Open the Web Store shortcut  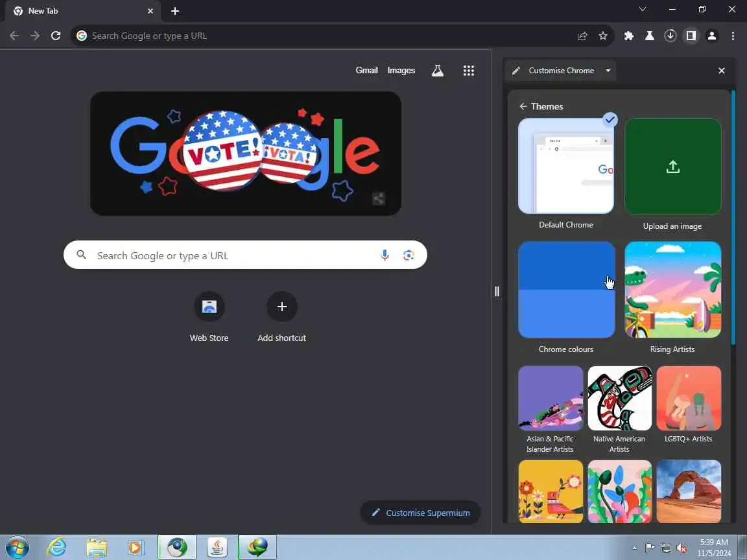tap(209, 317)
